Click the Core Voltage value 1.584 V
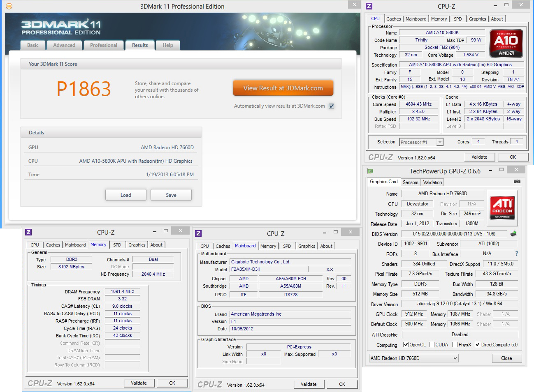Image resolution: width=534 pixels, height=392 pixels. [471, 55]
